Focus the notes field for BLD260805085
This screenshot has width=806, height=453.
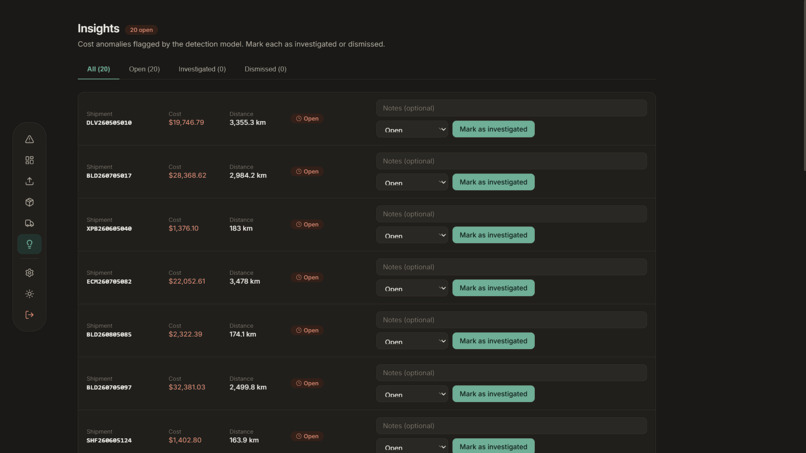(511, 320)
